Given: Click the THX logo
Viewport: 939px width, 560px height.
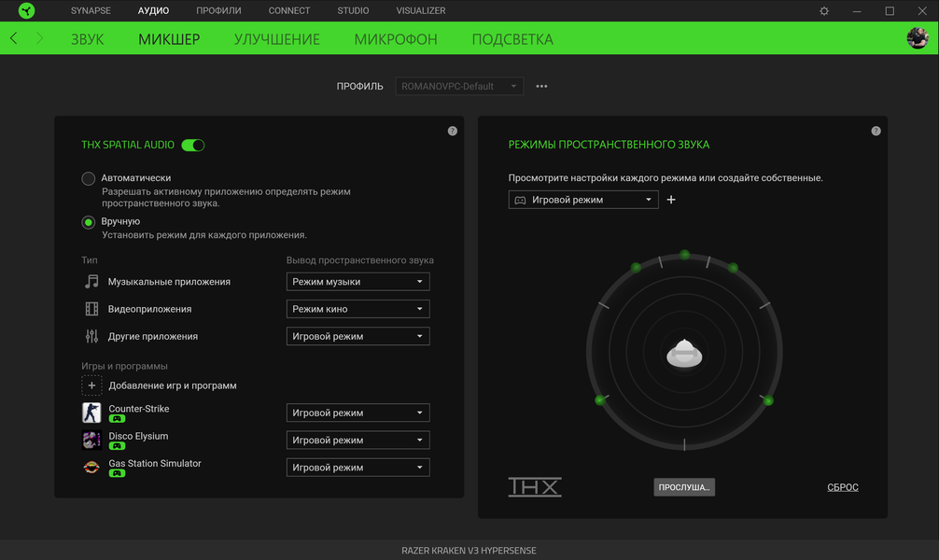Looking at the screenshot, I should pos(535,487).
